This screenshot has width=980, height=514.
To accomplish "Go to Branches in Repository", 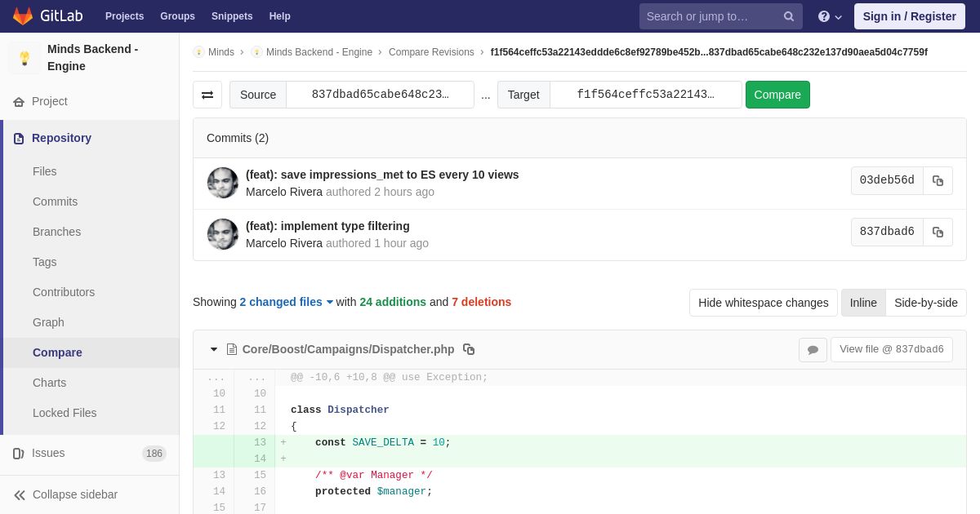I will [x=57, y=232].
